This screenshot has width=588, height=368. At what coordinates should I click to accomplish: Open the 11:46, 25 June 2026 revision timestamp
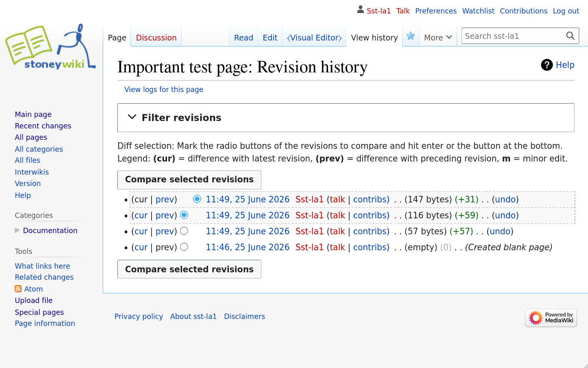tap(247, 247)
